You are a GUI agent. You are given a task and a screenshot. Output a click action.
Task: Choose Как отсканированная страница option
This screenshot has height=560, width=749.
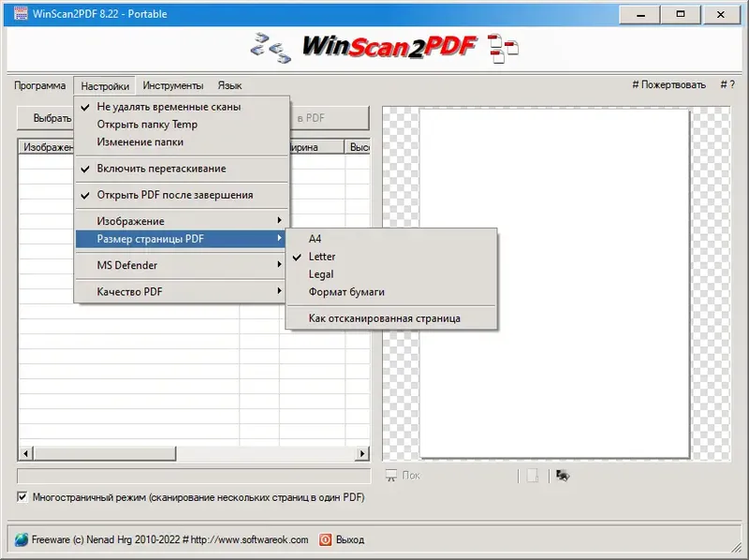click(x=391, y=318)
